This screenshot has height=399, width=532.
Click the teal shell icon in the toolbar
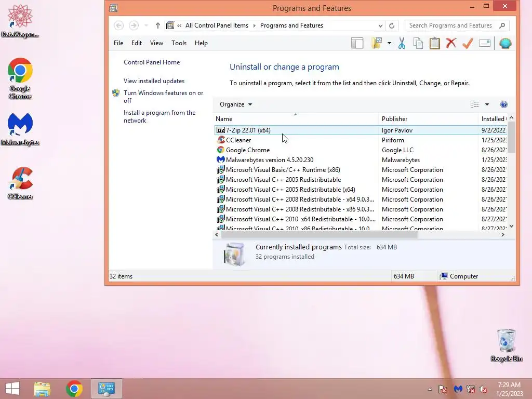(x=505, y=43)
